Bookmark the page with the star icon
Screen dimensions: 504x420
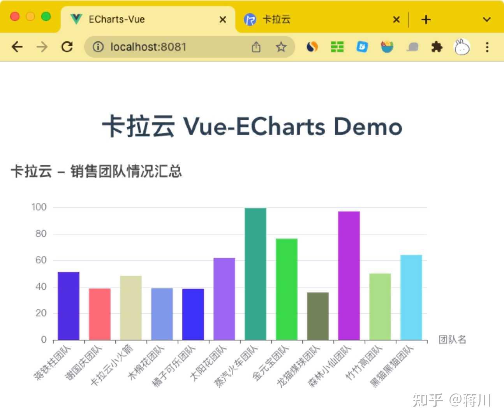click(281, 47)
